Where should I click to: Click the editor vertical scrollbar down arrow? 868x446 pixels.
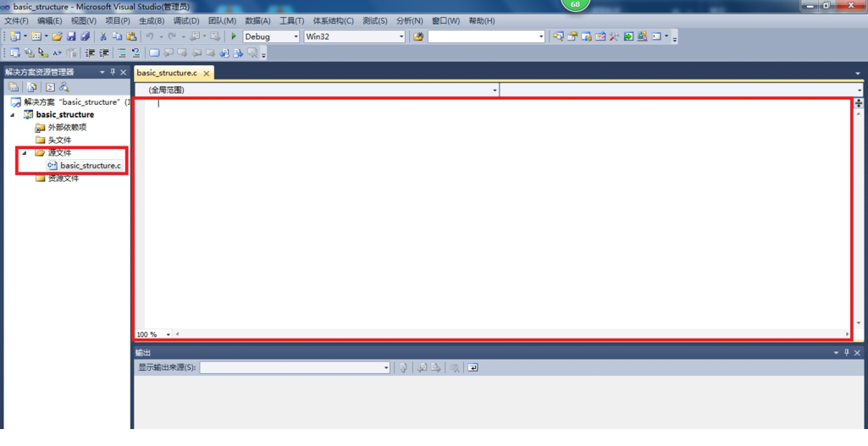point(859,322)
